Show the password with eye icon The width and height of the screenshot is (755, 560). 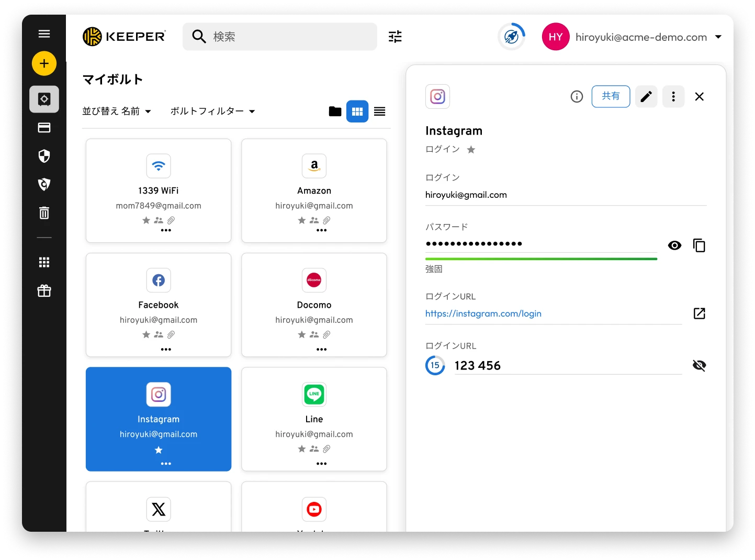pos(675,245)
